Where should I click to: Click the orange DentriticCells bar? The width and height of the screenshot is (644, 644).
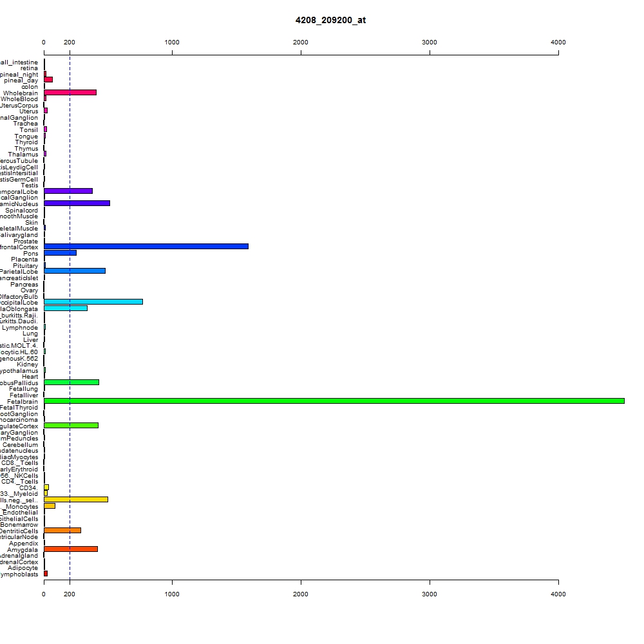62,530
